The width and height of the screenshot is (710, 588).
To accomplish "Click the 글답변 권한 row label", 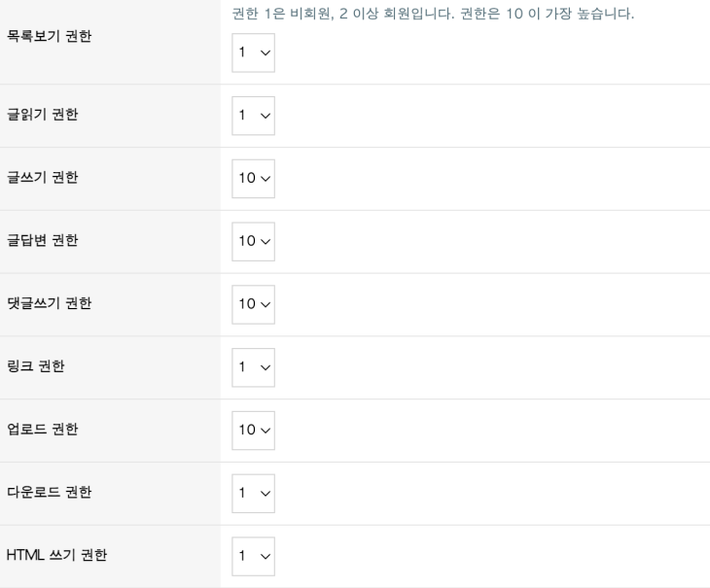I will coord(43,240).
